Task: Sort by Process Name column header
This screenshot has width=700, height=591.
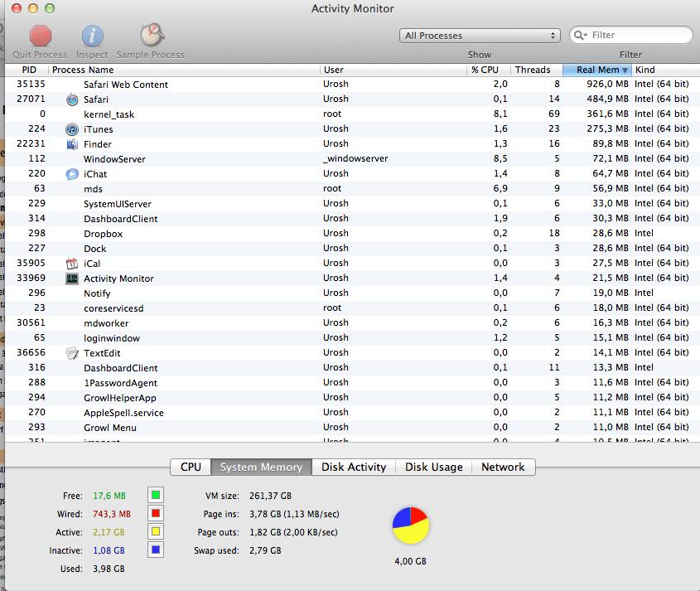Action: pos(184,70)
